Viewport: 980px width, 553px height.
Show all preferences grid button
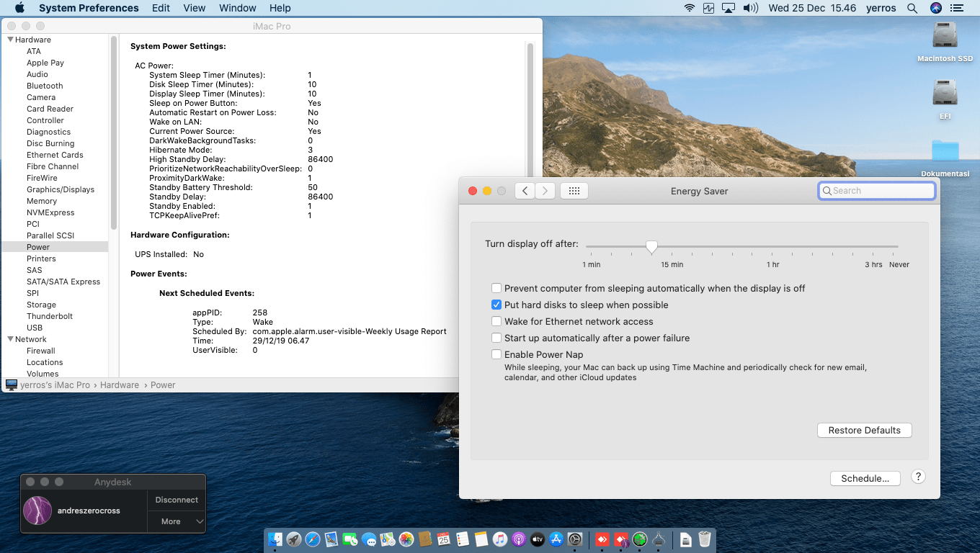tap(574, 191)
